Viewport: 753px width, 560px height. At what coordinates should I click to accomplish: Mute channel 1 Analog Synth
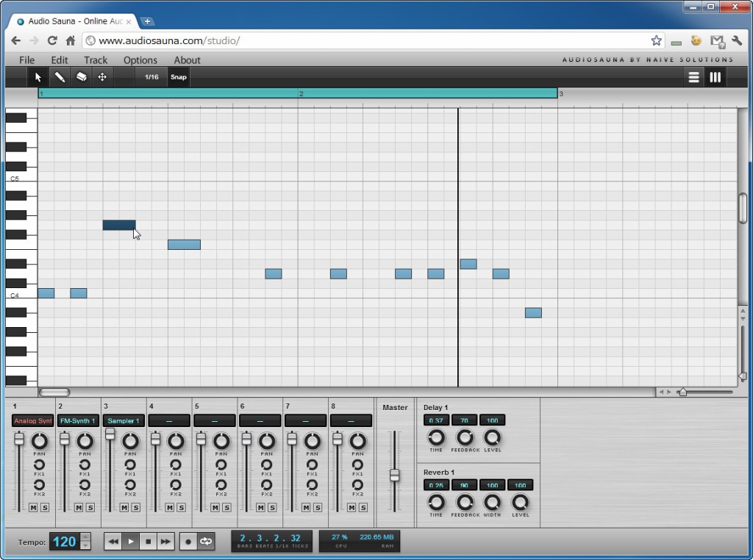tap(33, 507)
